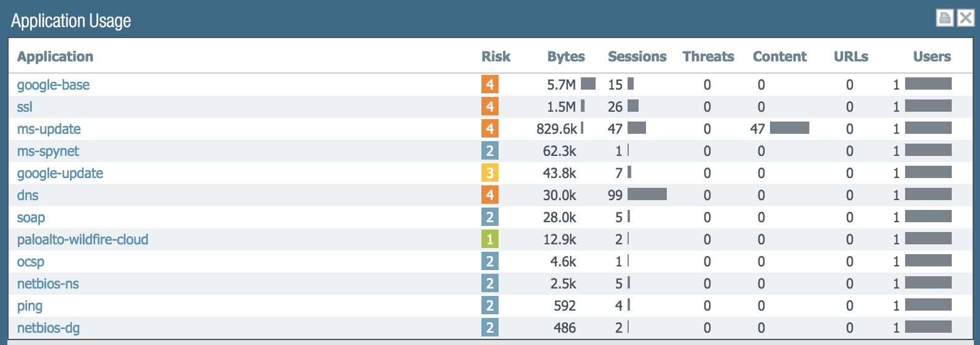Sort by the Risk column header
Image resolution: width=980 pixels, height=345 pixels.
click(496, 56)
